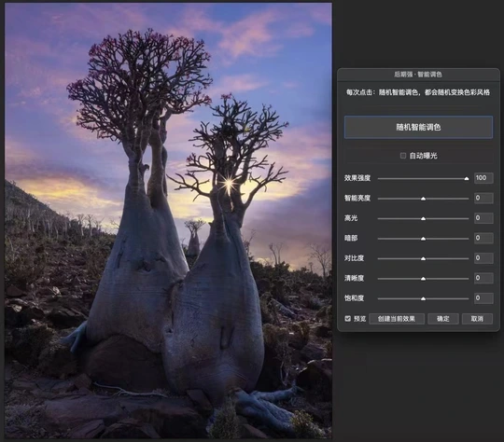Click the 饱和度 slider handle
This screenshot has width=504, height=442.
pos(424,298)
